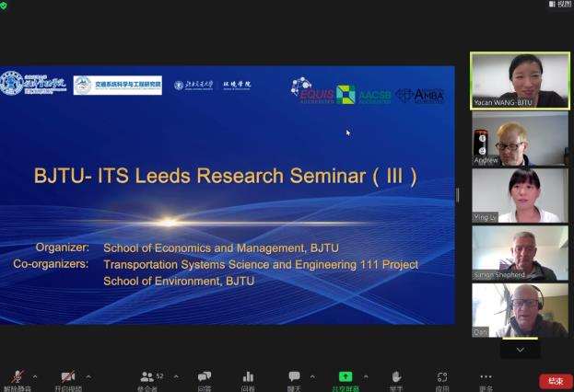574x392 pixels.
Task: Show more videos with the down chevron
Action: [520, 350]
